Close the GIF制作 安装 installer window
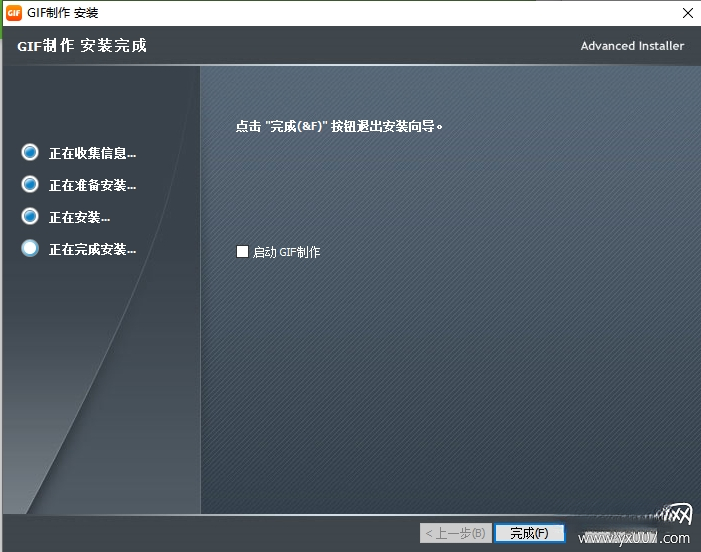Image resolution: width=701 pixels, height=552 pixels. pos(688,13)
